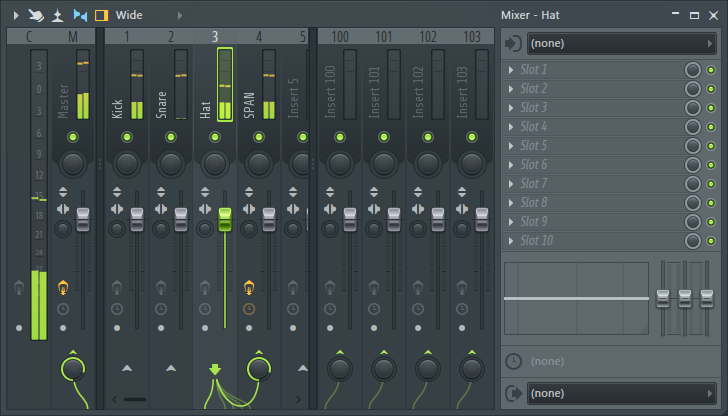The height and width of the screenshot is (416, 728).
Task: Click the Snare track volume fader
Action: (181, 220)
